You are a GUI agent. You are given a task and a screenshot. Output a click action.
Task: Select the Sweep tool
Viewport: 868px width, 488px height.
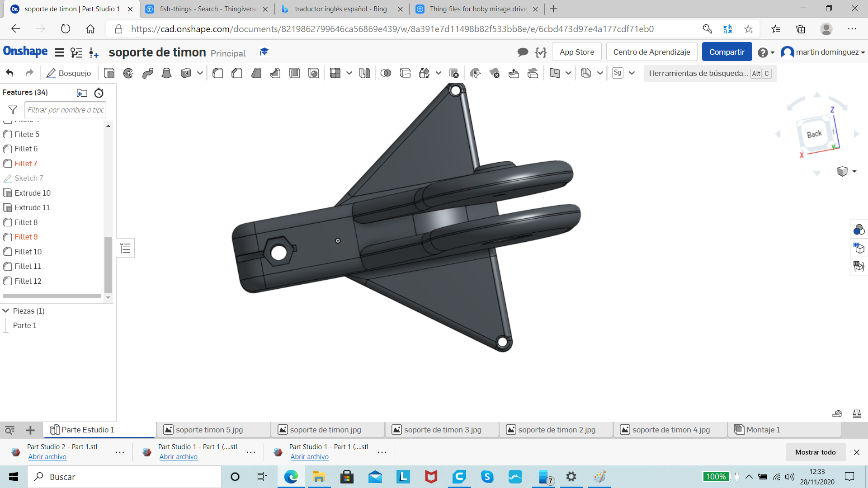[x=147, y=73]
